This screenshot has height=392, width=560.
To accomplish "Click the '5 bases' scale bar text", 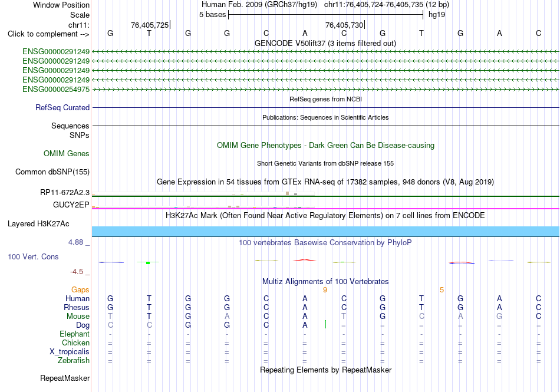I will click(212, 15).
